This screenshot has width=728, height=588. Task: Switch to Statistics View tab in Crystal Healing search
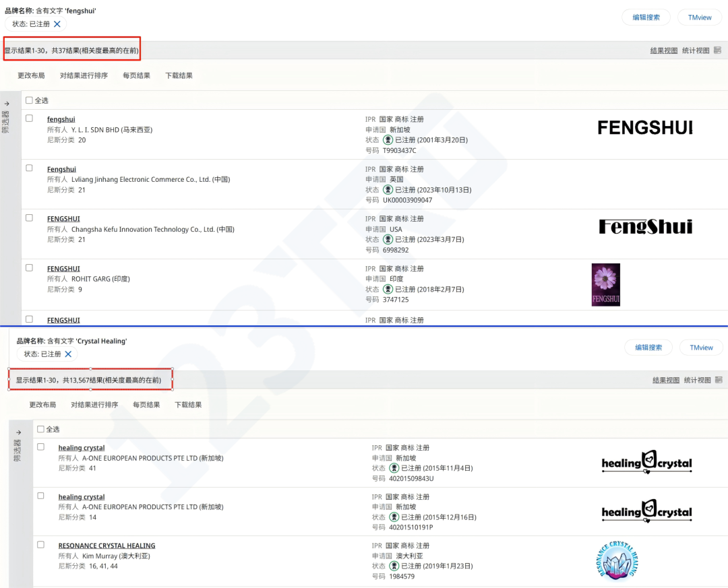click(x=698, y=380)
